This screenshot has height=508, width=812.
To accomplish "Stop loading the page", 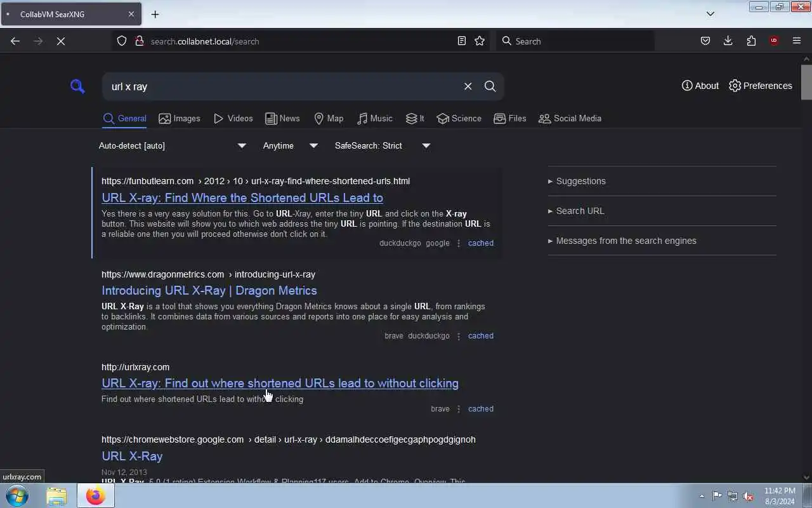I will [x=61, y=41].
